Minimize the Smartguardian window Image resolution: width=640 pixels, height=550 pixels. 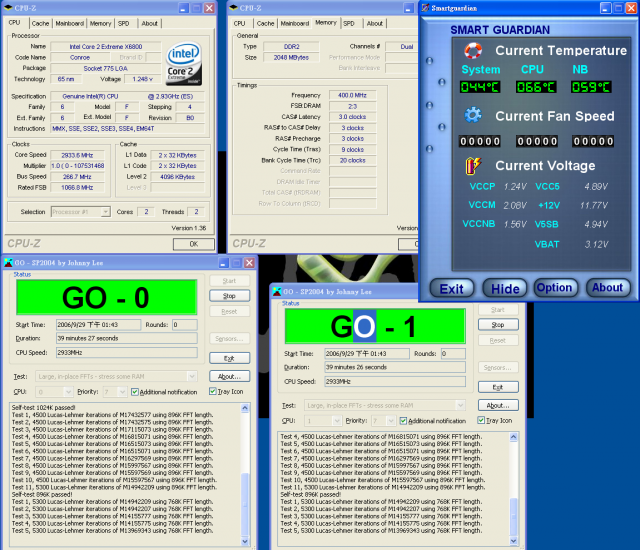pos(605,8)
